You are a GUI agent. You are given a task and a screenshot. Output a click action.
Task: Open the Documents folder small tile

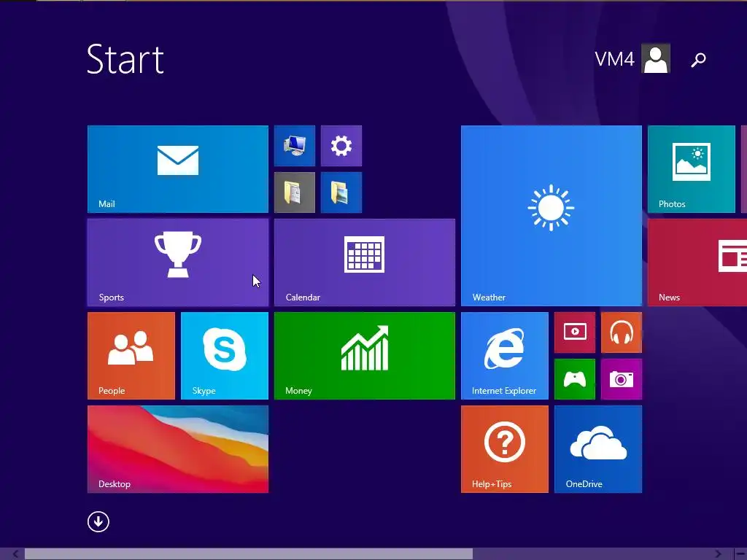[295, 192]
